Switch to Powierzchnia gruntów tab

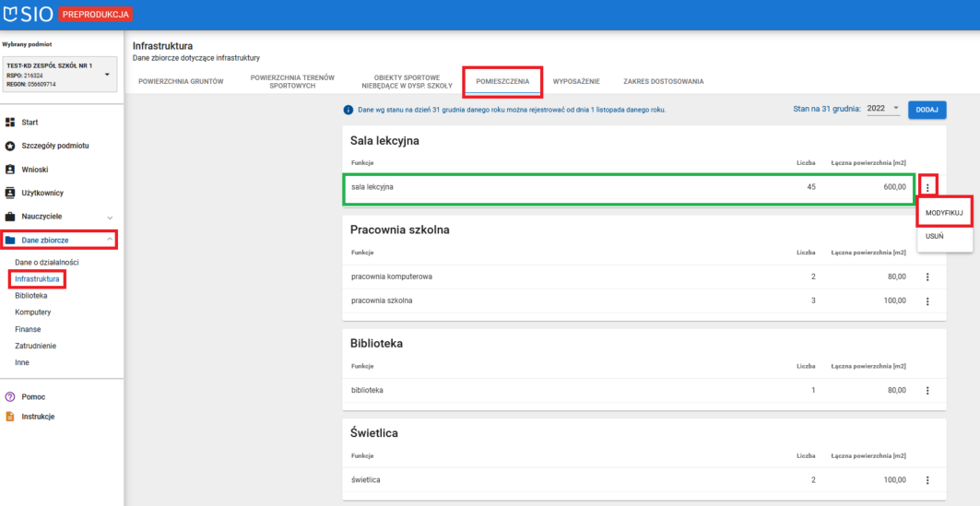click(x=181, y=81)
